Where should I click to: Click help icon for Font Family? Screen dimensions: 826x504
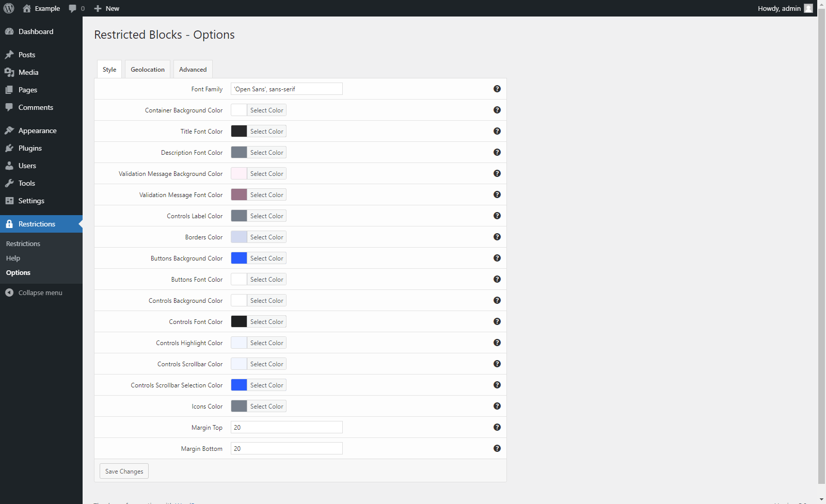tap(497, 89)
